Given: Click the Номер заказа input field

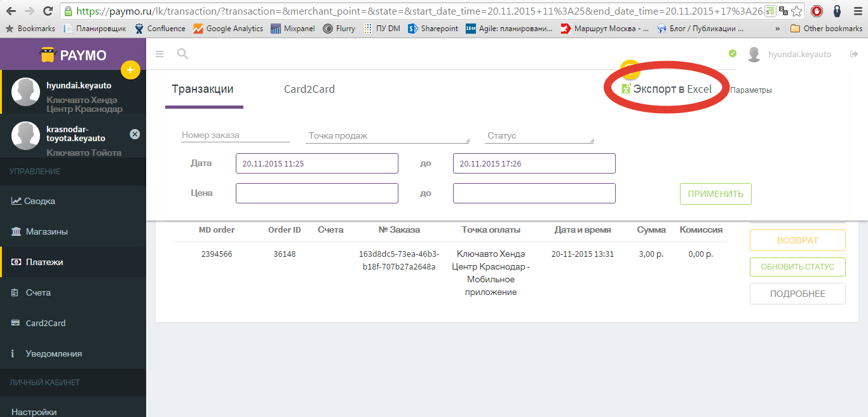Looking at the screenshot, I should point(235,135).
